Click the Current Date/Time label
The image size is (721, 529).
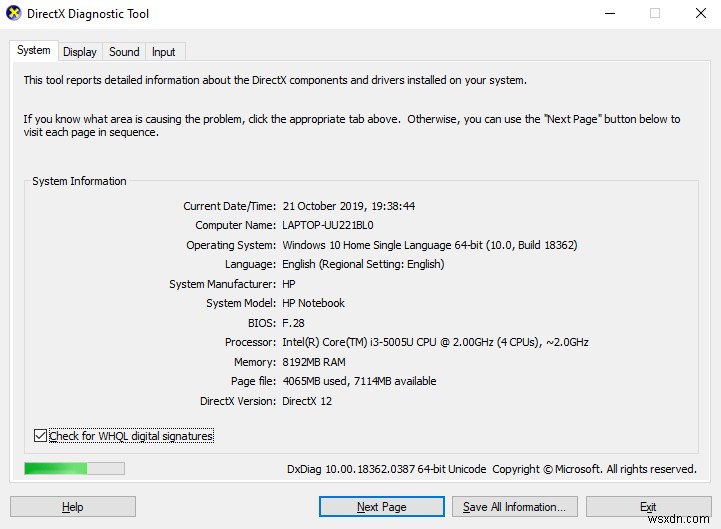pyautogui.click(x=229, y=206)
